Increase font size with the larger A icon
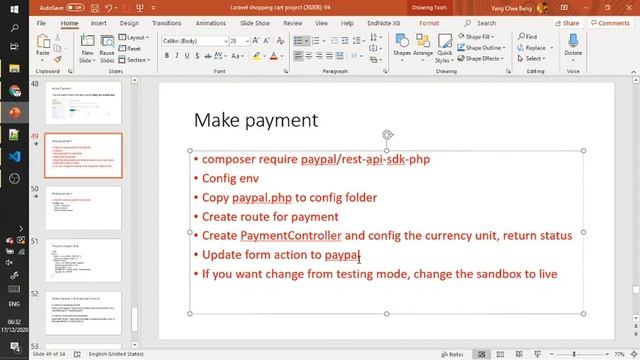The image size is (640, 360). (256, 40)
